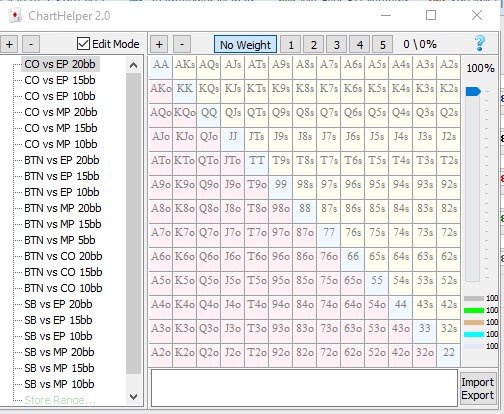Select the 72o hand cell
Viewport: 504px width, 414px height.
(329, 355)
